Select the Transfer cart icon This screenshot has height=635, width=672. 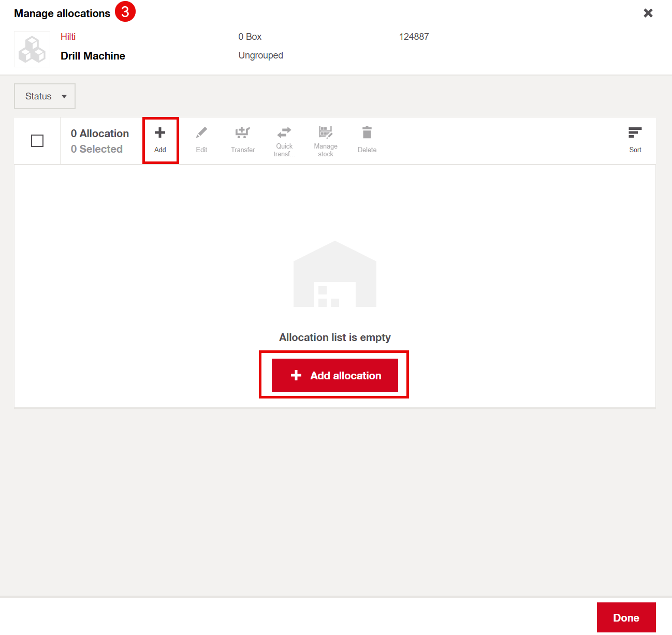point(243,133)
